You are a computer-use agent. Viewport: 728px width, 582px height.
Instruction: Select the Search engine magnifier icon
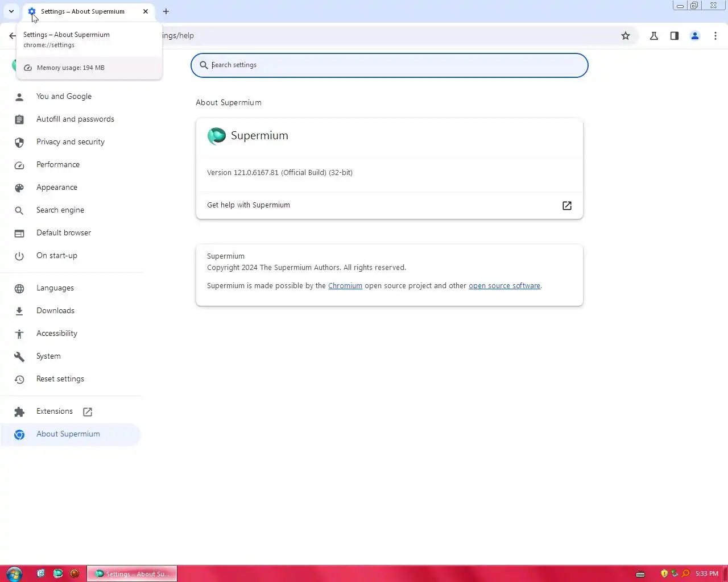[19, 210]
